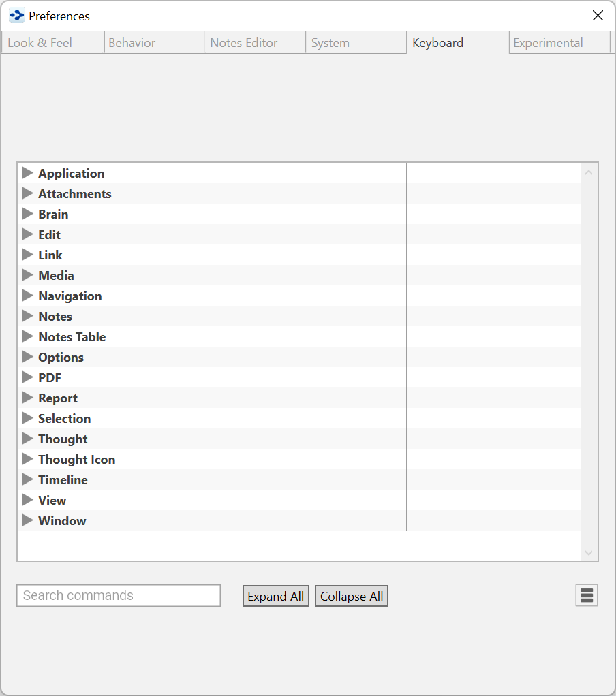
Task: Switch to the Notes Editor tab
Action: [244, 43]
